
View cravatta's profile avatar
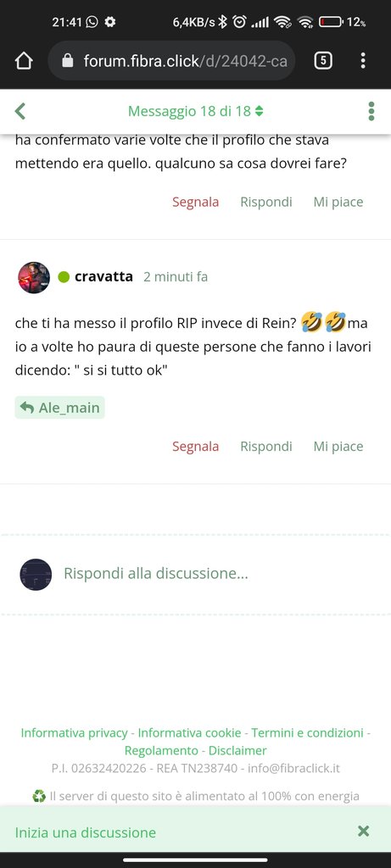(x=34, y=277)
